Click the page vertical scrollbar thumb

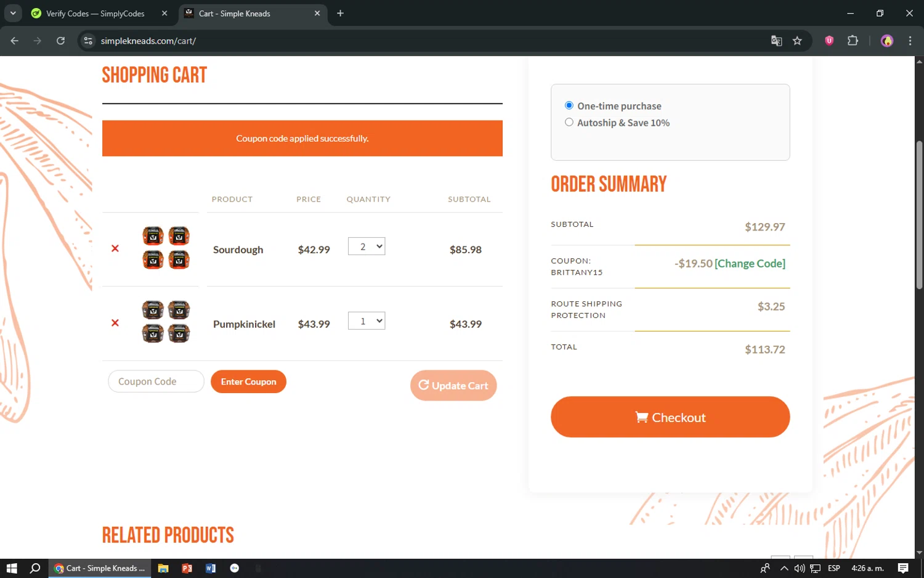point(919,214)
